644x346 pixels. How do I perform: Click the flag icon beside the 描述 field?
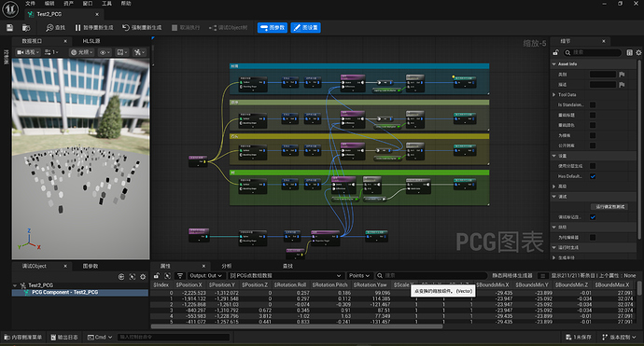coord(622,85)
